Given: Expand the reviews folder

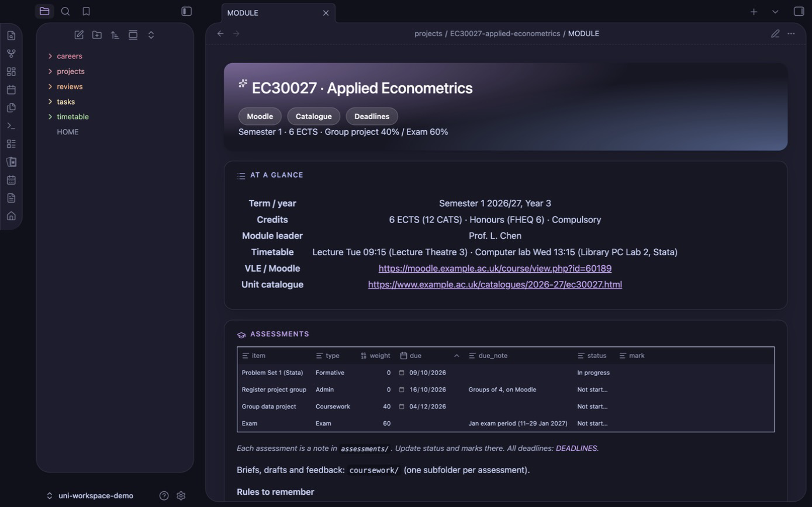Looking at the screenshot, I should pos(70,86).
